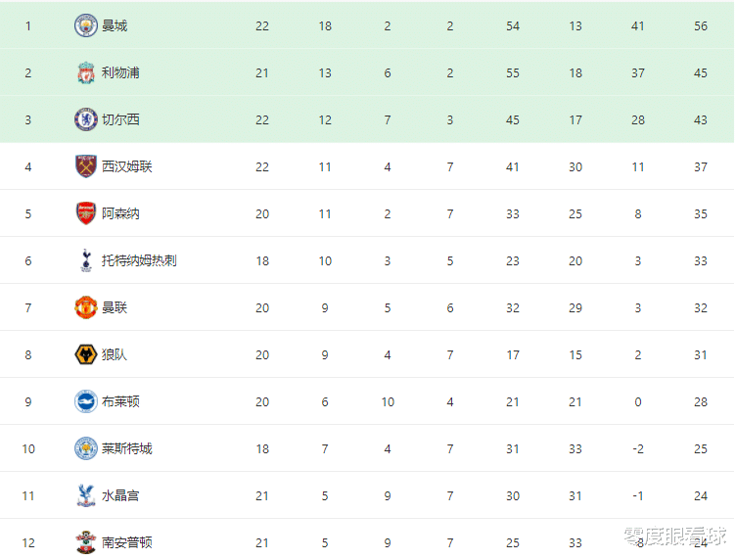Click the Wolves club crest
The image size is (736, 560).
[86, 354]
